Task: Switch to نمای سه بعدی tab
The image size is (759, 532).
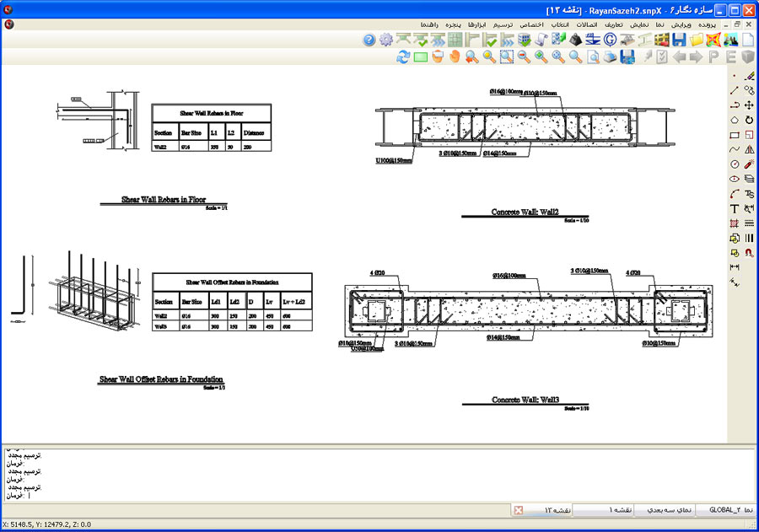Action: (x=670, y=510)
